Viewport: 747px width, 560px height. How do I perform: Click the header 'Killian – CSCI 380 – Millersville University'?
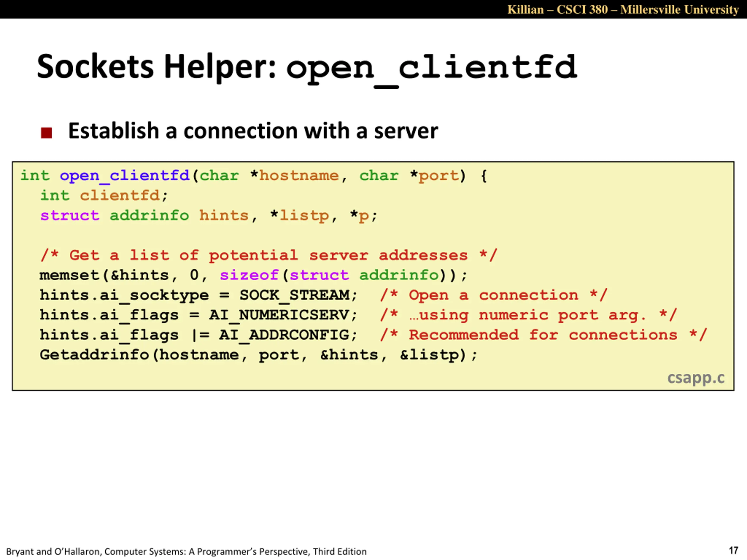coord(623,9)
